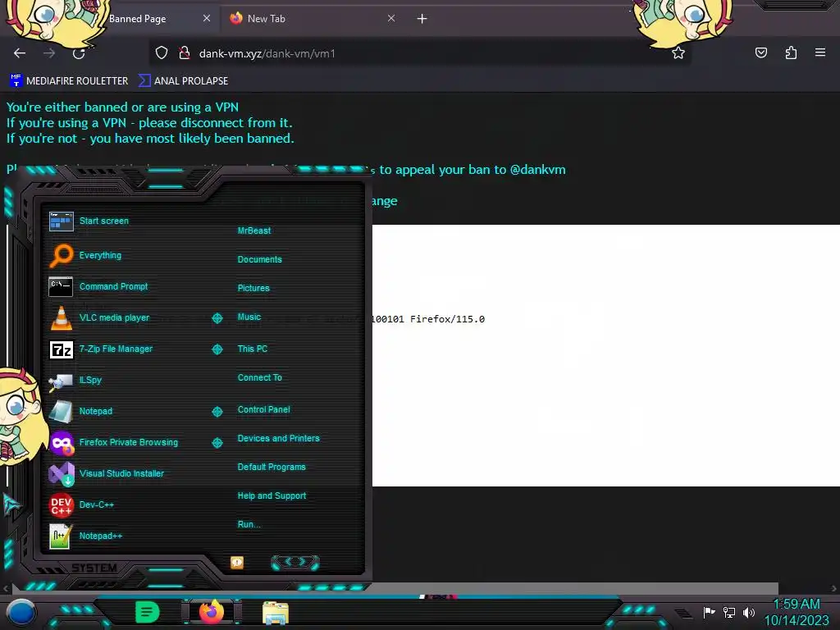Expand Notepad jump list arrow
Screen dimensions: 840x630
pos(217,412)
